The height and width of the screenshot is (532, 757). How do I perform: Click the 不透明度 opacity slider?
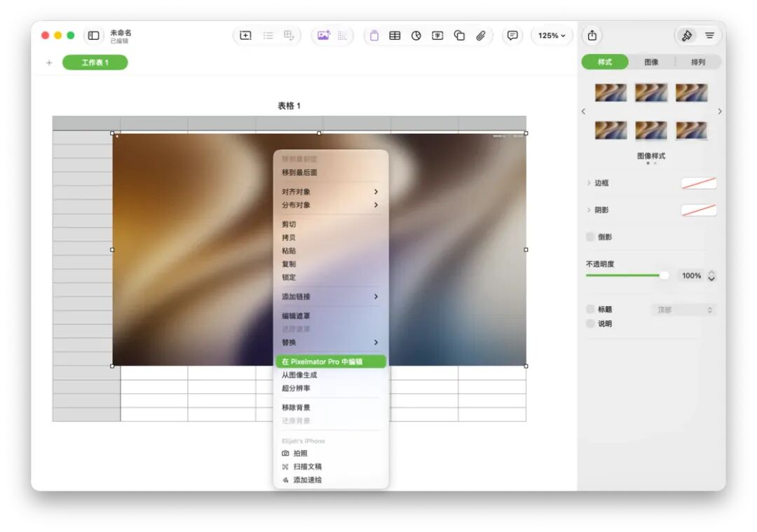(x=627, y=275)
